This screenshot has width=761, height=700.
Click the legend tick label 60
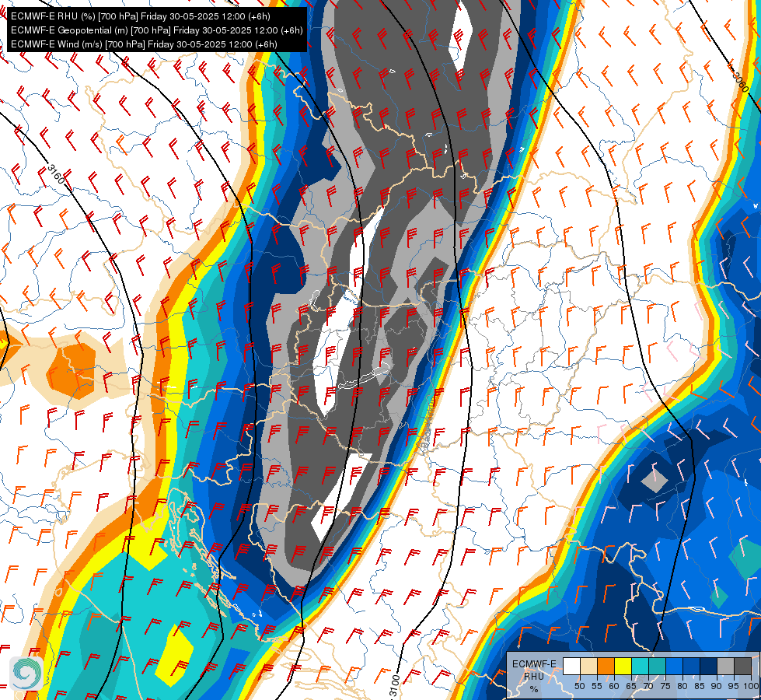(x=614, y=686)
